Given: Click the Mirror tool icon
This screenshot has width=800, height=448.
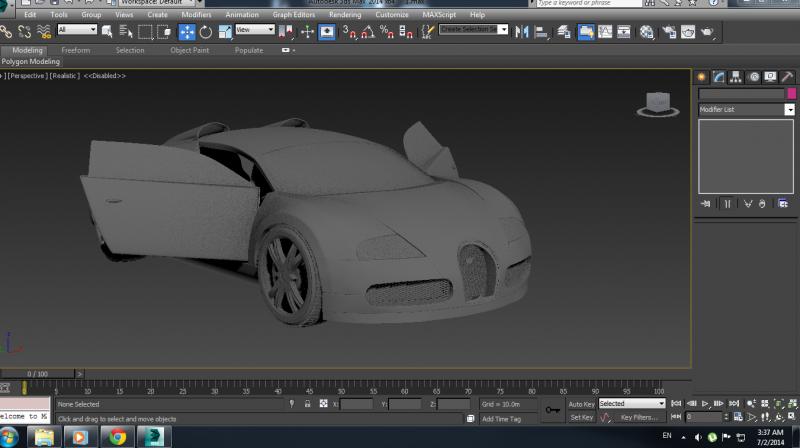Looking at the screenshot, I should tap(521, 32).
